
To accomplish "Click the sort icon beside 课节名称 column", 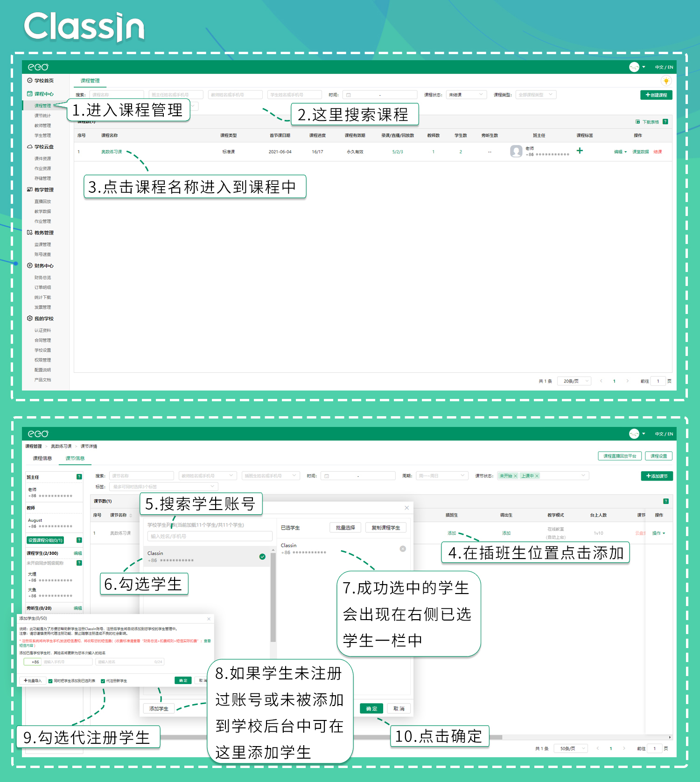I will pos(131,515).
